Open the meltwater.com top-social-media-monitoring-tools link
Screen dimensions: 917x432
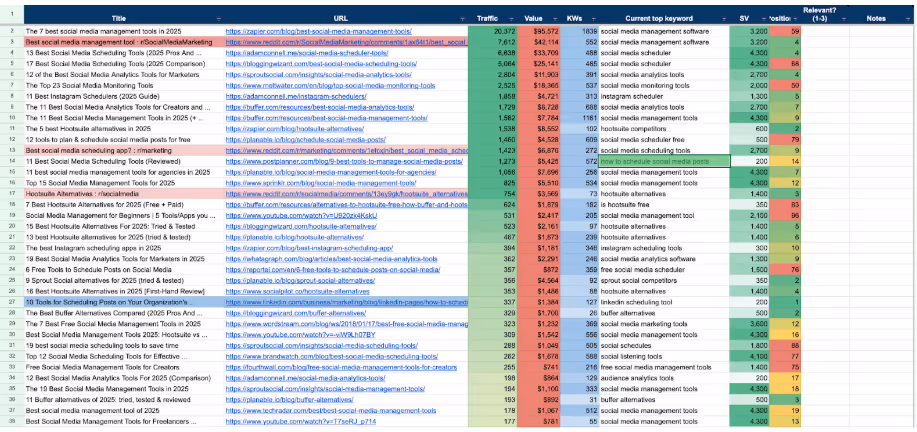[x=330, y=85]
